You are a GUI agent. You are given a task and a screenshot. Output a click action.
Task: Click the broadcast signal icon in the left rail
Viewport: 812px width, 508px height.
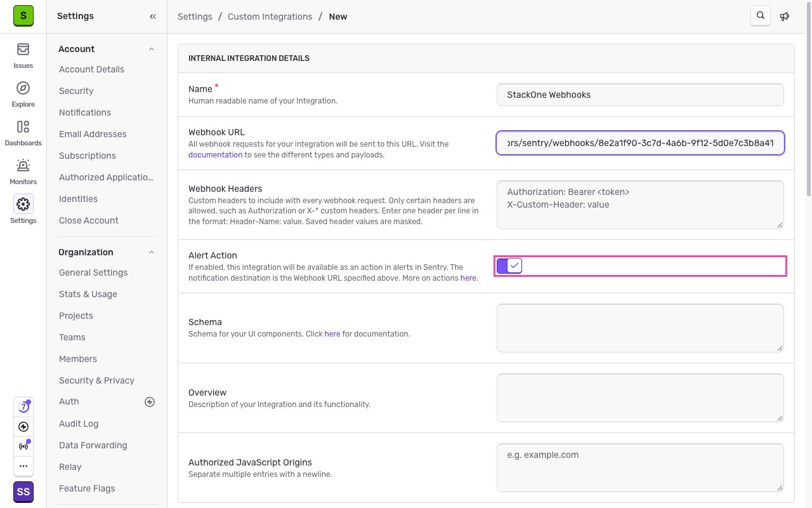tap(23, 446)
